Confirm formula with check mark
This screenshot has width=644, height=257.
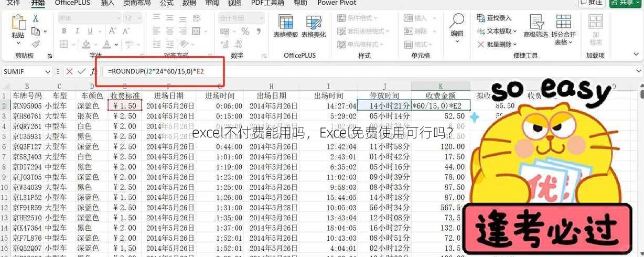coord(81,71)
